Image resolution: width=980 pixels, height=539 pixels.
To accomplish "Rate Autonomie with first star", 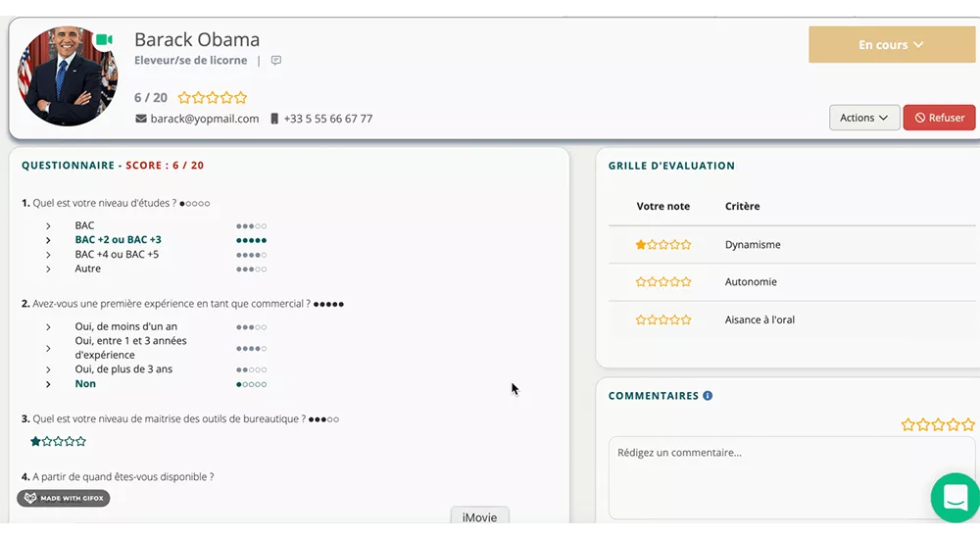I will pos(641,282).
